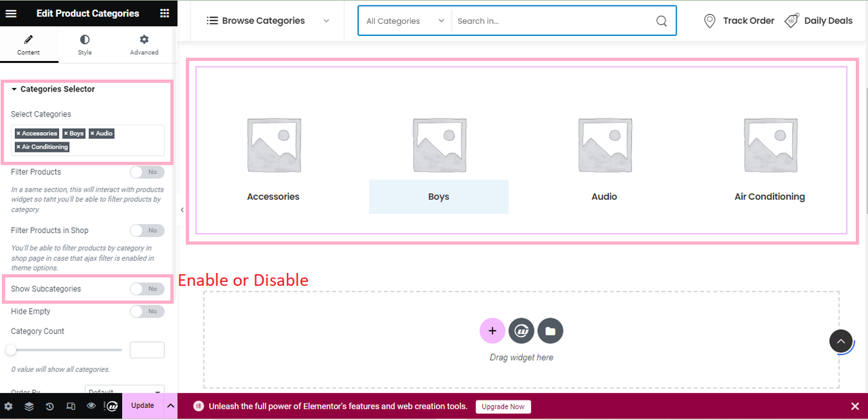Viewport: 868px width, 420px height.
Task: Select the Air Conditioning category label
Action: [770, 196]
